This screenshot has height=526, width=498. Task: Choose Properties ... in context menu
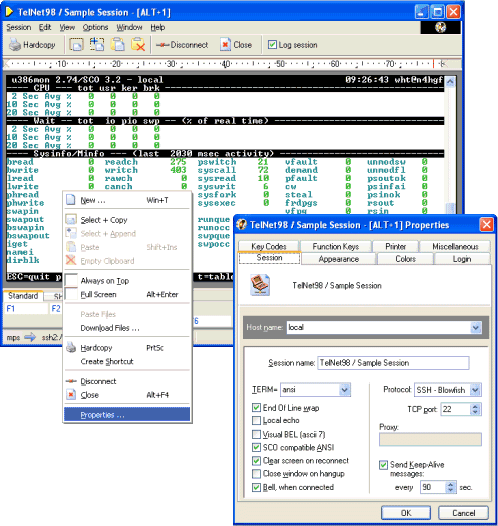click(x=127, y=415)
